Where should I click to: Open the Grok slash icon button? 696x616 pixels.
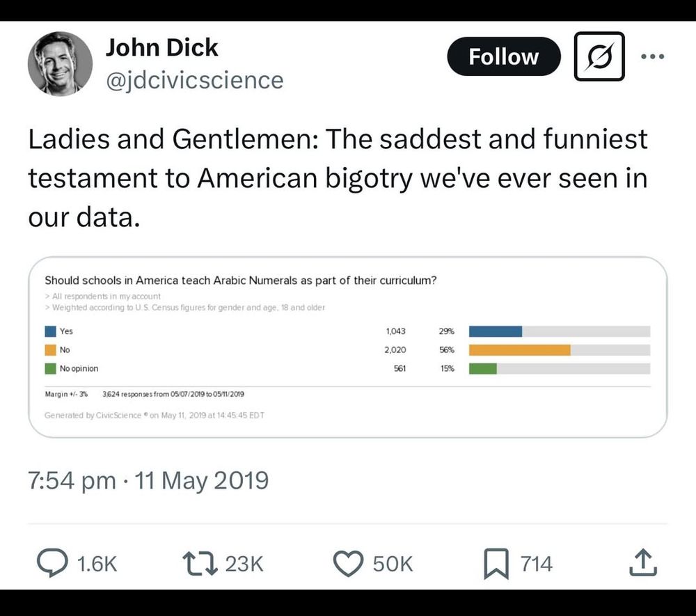point(599,56)
